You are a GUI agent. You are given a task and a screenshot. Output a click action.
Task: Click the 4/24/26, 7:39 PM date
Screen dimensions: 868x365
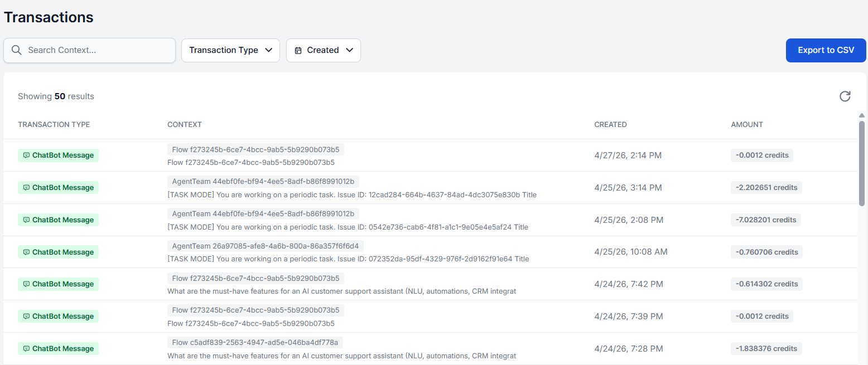click(x=629, y=317)
